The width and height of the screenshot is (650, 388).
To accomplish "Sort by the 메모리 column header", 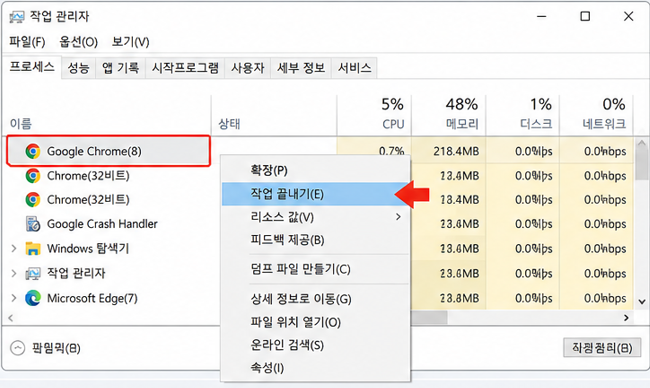I will (462, 124).
